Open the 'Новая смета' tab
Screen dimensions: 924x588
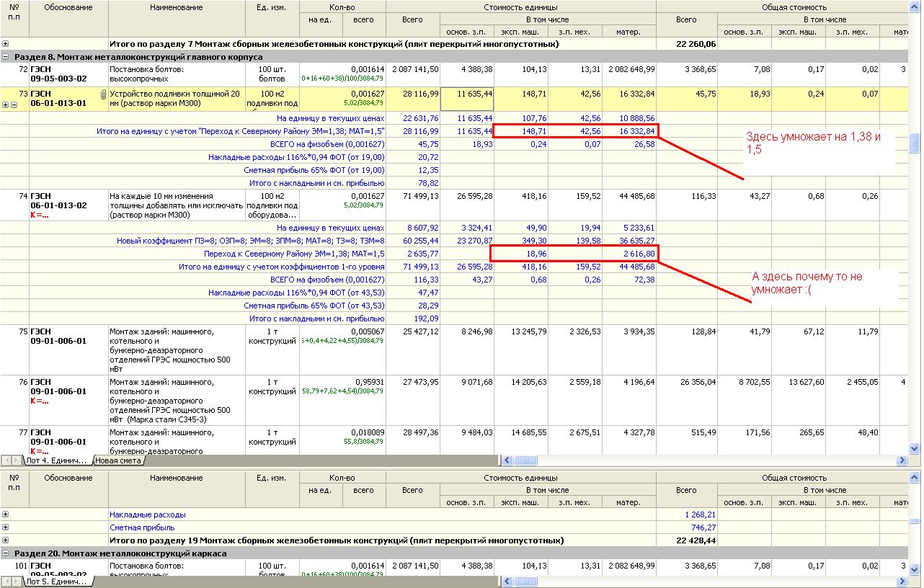tap(118, 460)
